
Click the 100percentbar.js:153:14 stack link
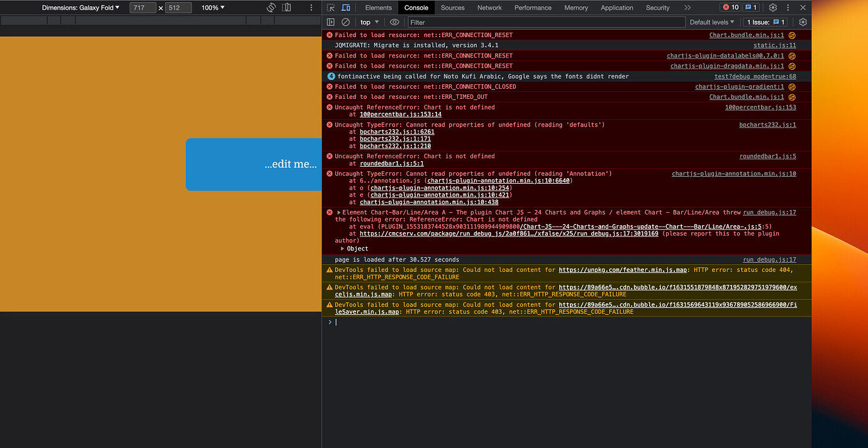pyautogui.click(x=400, y=115)
